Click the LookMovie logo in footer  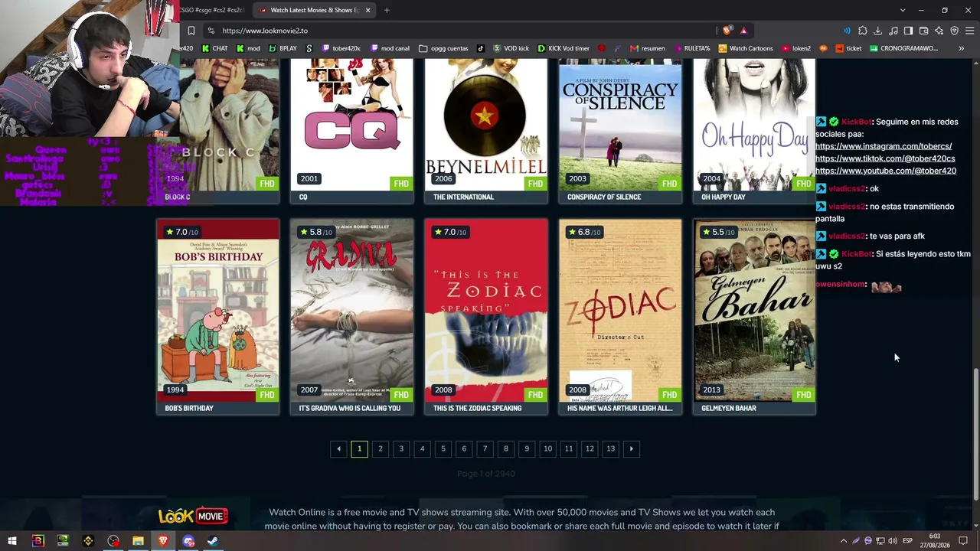193,517
